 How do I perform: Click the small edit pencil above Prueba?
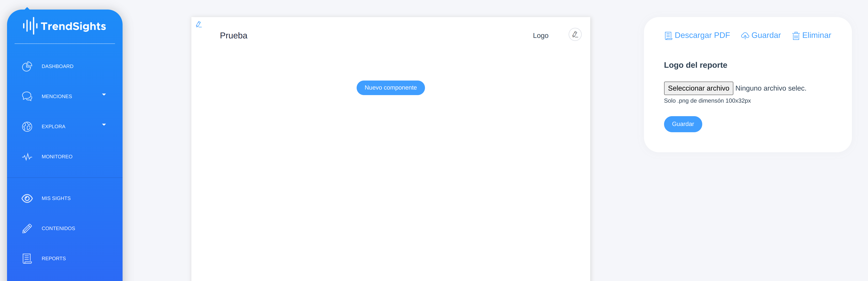coord(199,24)
